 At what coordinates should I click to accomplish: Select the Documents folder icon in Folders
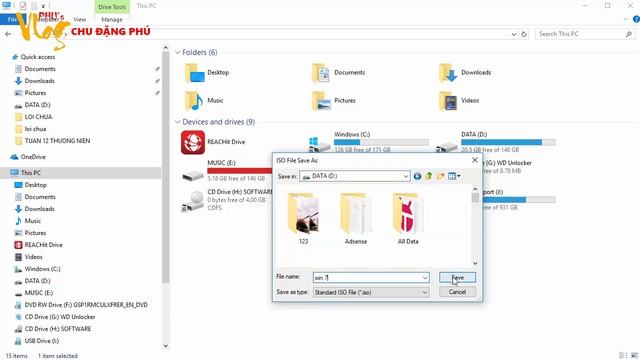321,73
